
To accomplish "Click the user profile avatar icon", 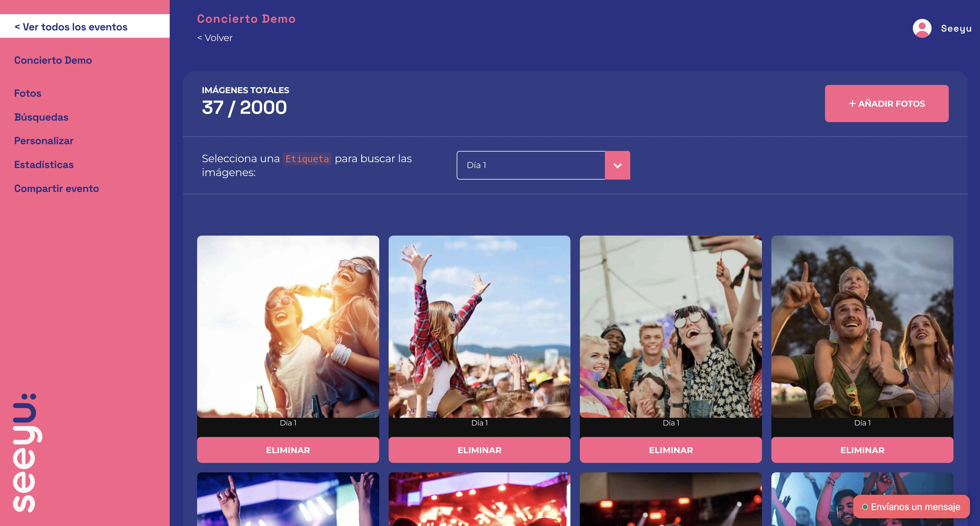I will [x=922, y=28].
